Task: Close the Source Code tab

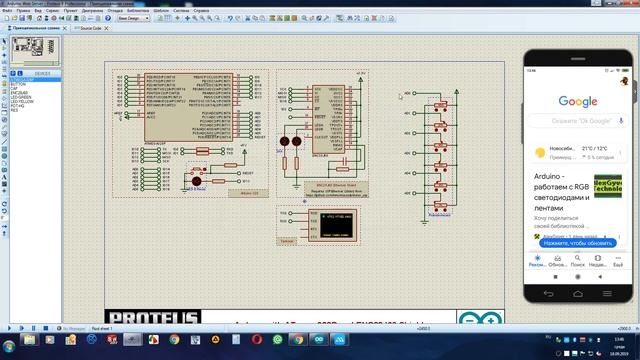Action: pyautogui.click(x=106, y=28)
